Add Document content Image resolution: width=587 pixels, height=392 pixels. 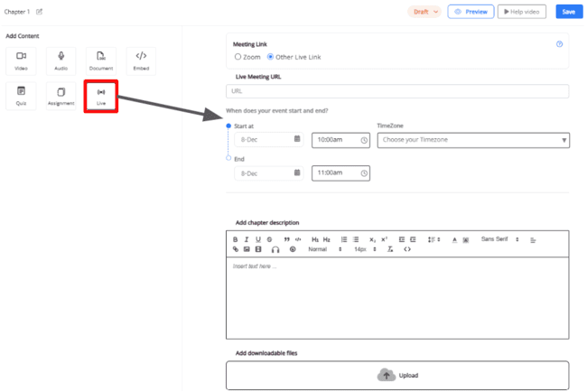pyautogui.click(x=101, y=61)
